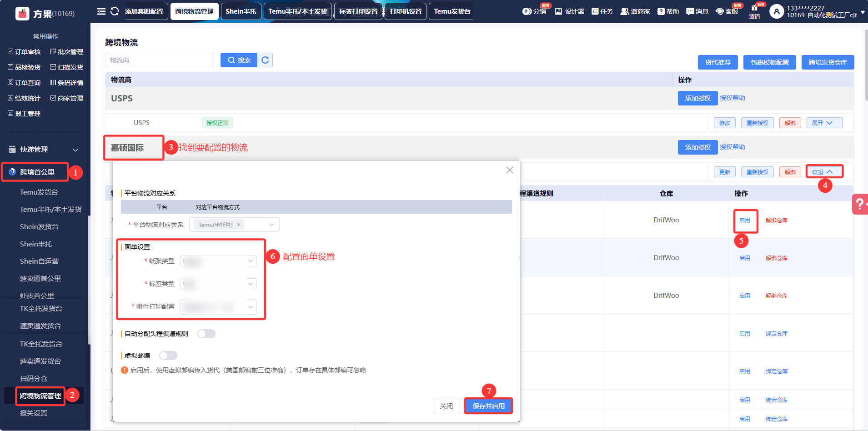Open the 任务 task list
The height and width of the screenshot is (431, 868).
tap(602, 11)
